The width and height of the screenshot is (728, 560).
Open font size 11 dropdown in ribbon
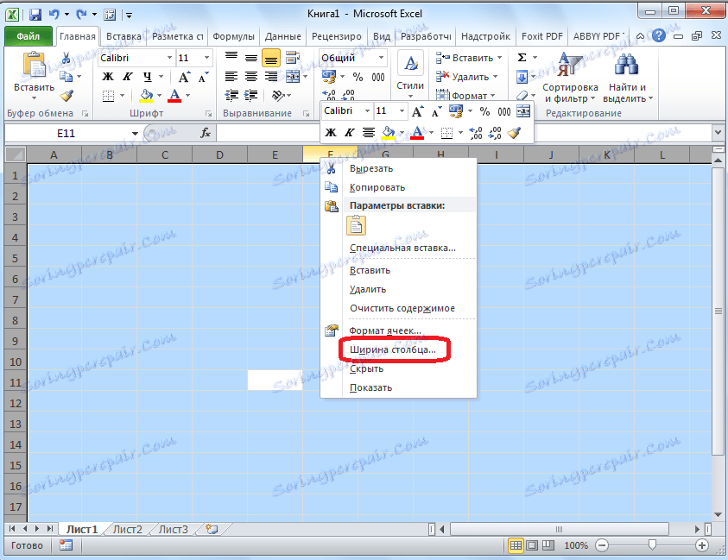206,58
